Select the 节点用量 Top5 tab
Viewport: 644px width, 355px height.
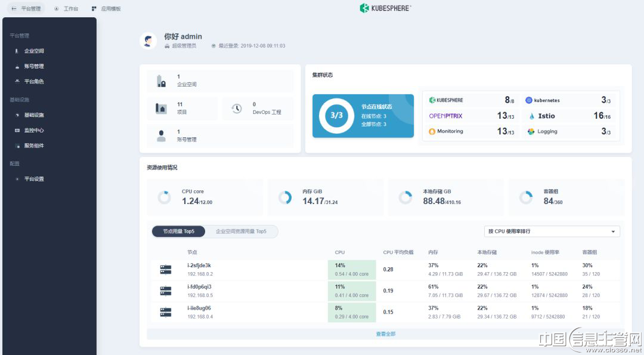(x=179, y=231)
